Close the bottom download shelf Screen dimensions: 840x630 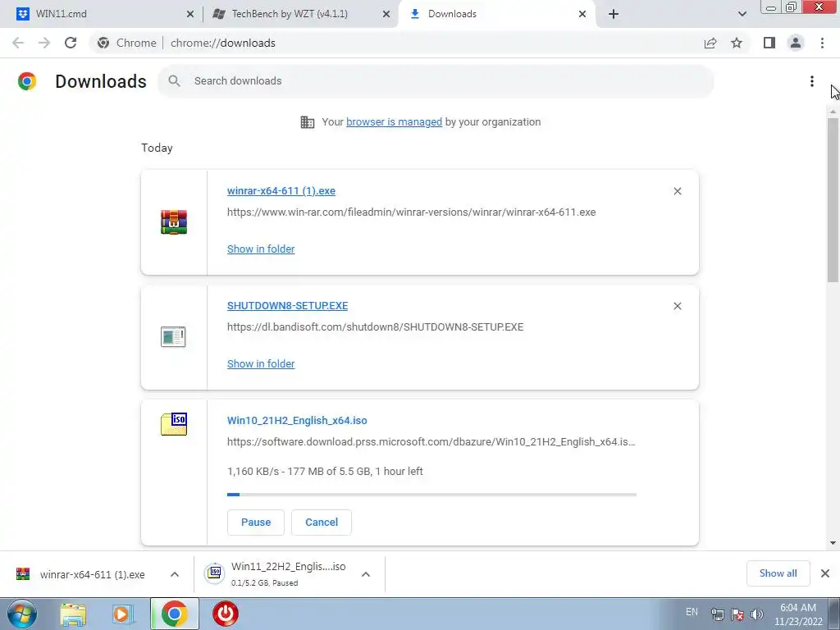[825, 573]
